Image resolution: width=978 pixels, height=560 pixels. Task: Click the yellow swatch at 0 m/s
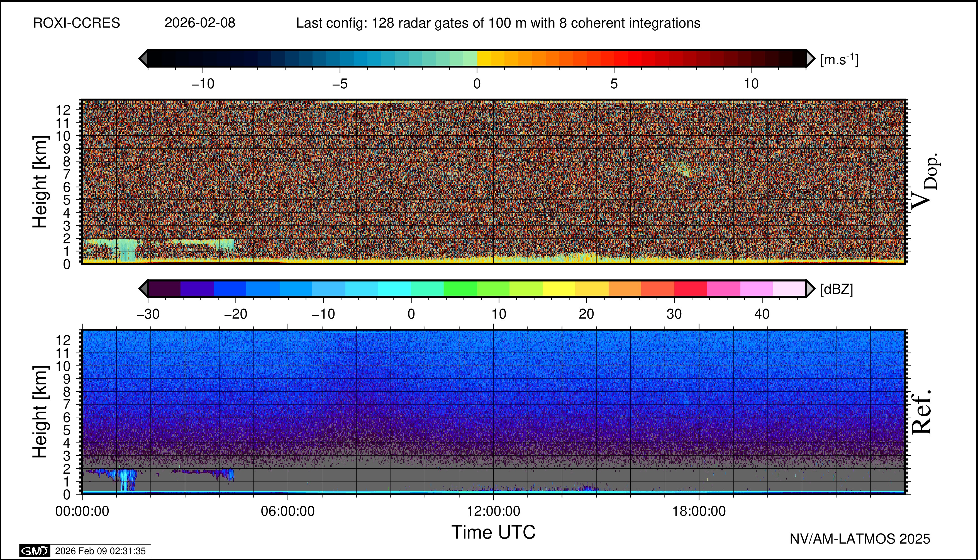(484, 59)
